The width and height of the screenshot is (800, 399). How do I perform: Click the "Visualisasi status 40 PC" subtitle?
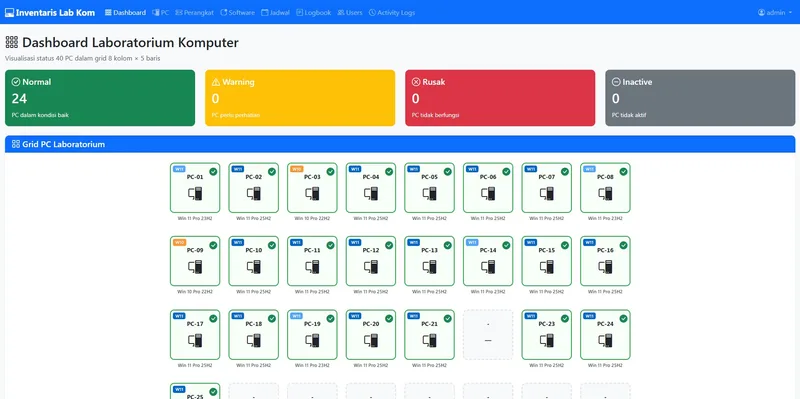point(83,58)
